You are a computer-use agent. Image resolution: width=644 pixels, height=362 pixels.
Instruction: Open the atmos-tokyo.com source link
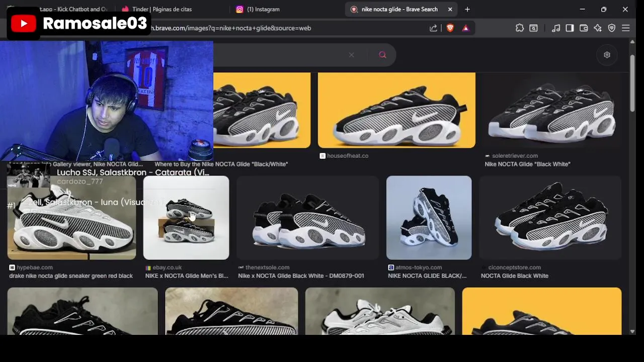pyautogui.click(x=415, y=267)
